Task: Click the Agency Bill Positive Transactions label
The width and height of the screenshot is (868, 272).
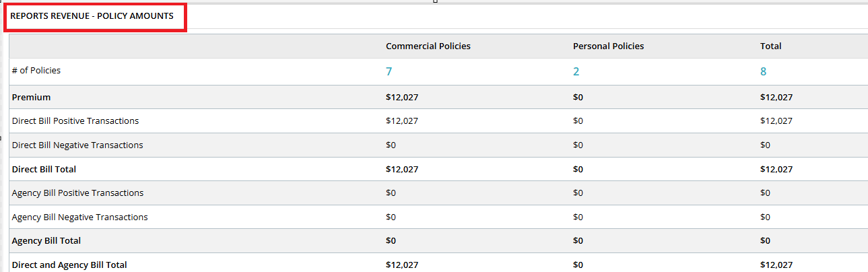Action: [x=77, y=193]
